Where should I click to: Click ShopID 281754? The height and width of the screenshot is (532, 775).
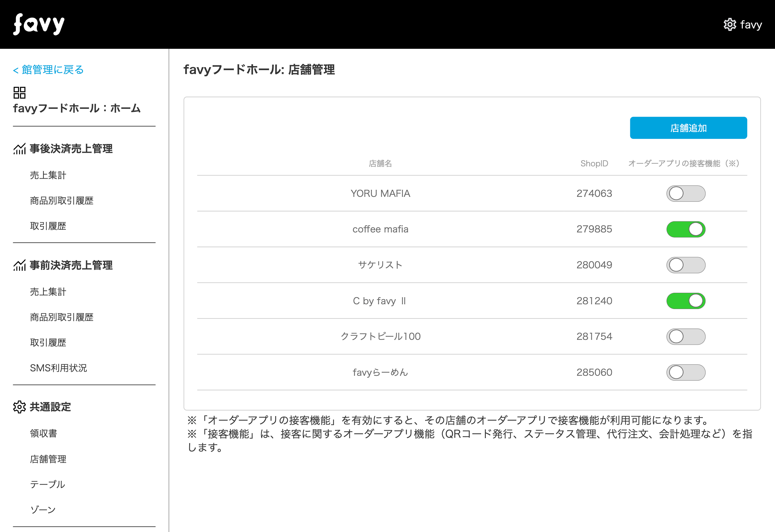(594, 336)
